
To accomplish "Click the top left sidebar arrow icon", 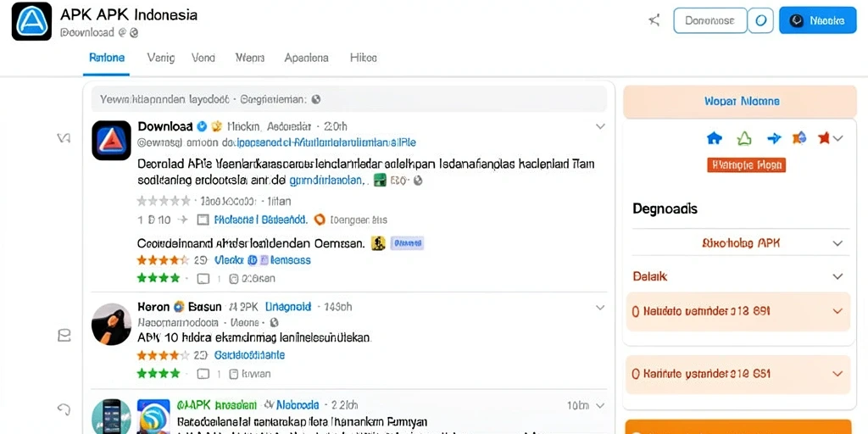I will pyautogui.click(x=64, y=138).
